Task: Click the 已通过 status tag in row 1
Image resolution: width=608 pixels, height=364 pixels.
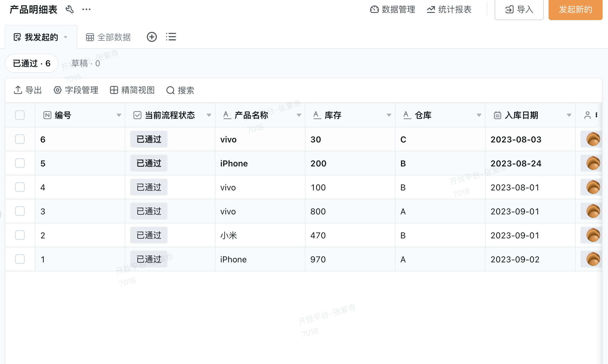Action: (149, 259)
